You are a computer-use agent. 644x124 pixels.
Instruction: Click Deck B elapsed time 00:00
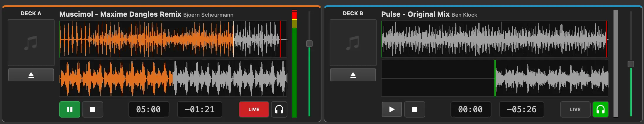pos(470,109)
